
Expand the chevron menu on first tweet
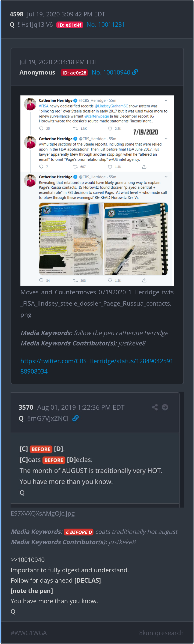166,101
